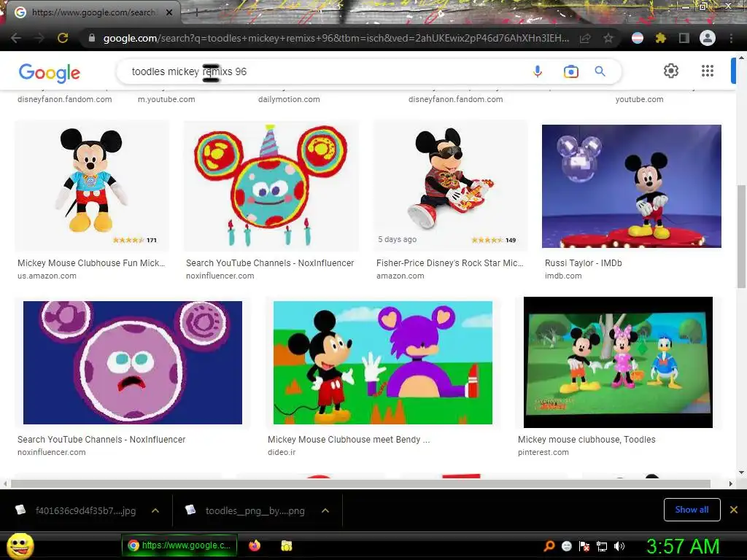This screenshot has width=747, height=560.
Task: Expand options for f401636c9d4f35b7 jpg download
Action: 155,510
